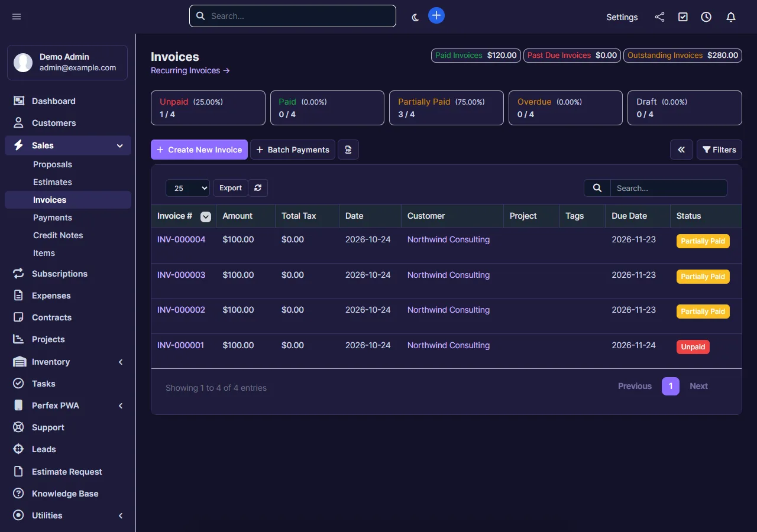Open the Dashboard sidebar item
The image size is (757, 532).
(68, 101)
